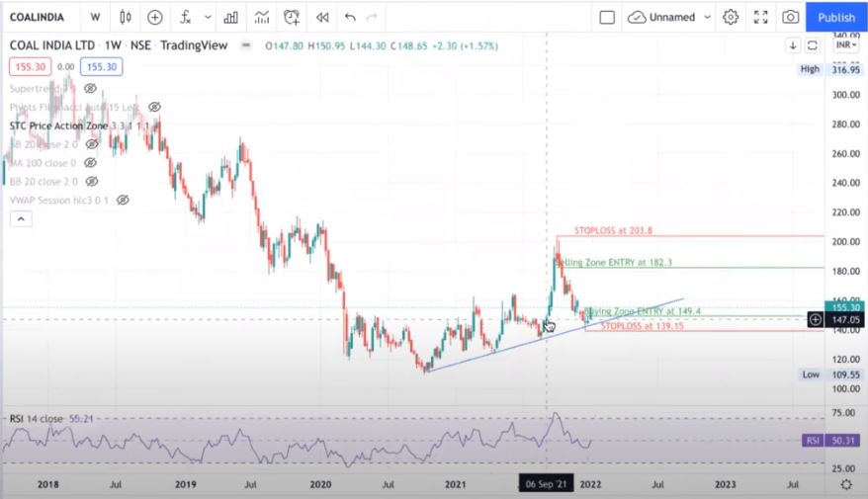Start bar Replay with the rewind icon
The image size is (868, 499).
point(322,17)
